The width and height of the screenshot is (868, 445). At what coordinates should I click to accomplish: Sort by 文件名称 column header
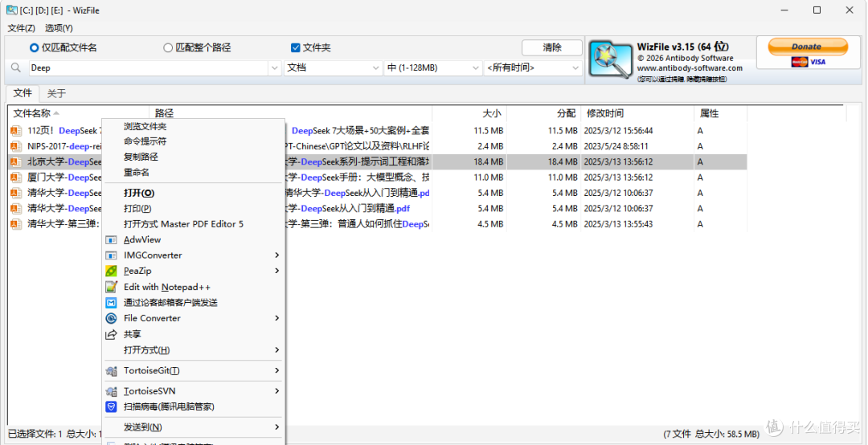click(x=78, y=113)
